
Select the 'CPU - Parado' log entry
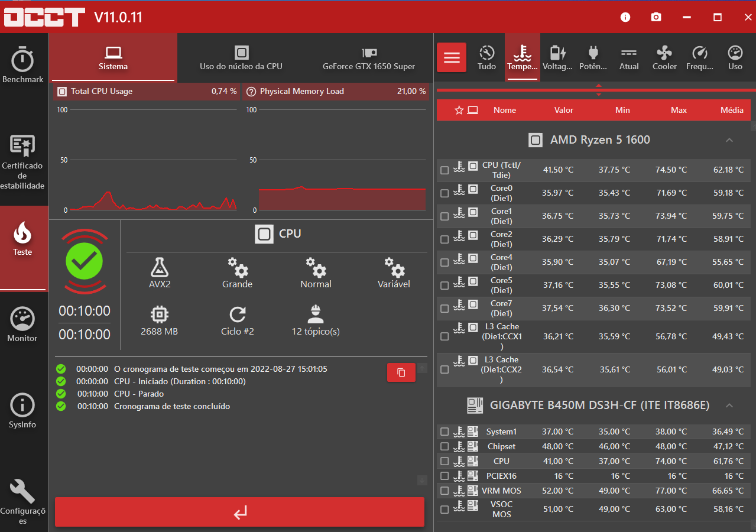(x=139, y=394)
